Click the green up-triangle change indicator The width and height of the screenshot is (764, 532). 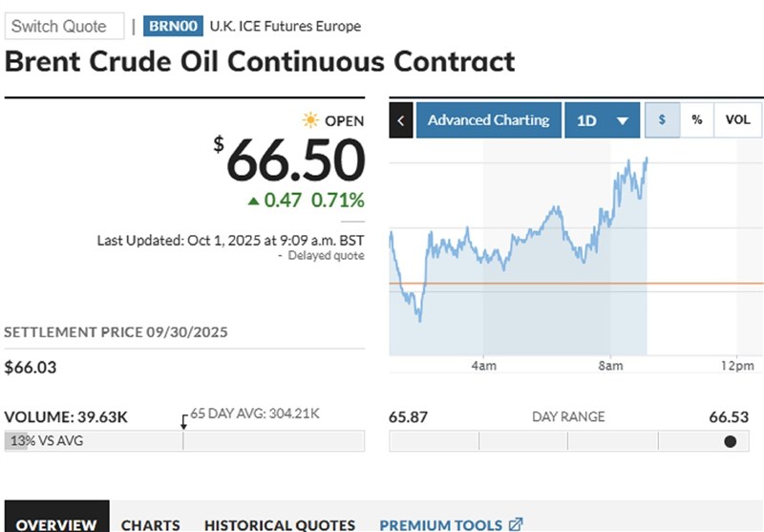pyautogui.click(x=253, y=201)
